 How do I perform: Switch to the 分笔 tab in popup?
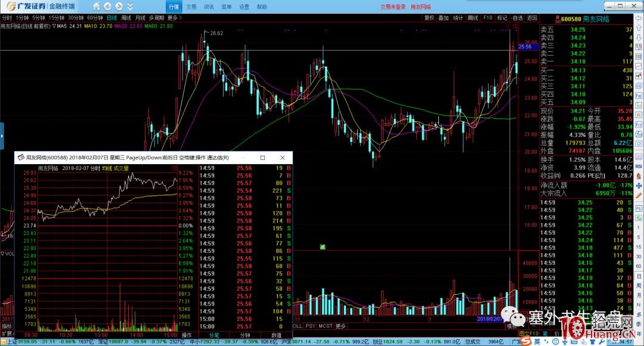214,335
